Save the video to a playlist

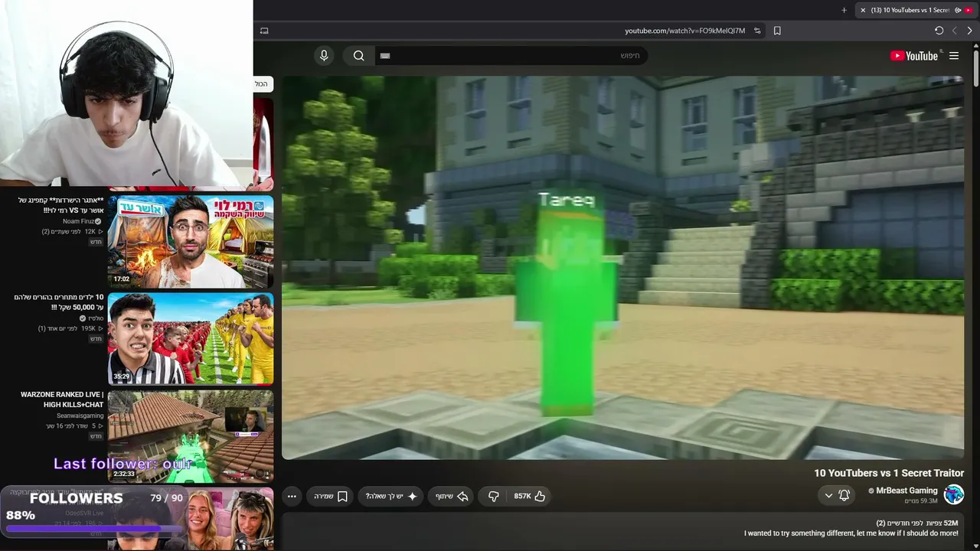click(x=331, y=496)
